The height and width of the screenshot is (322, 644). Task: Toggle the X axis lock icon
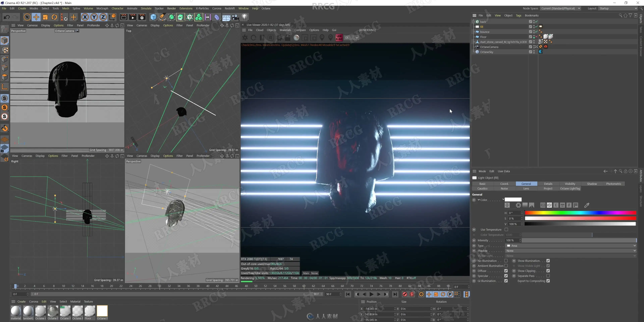pyautogui.click(x=85, y=17)
